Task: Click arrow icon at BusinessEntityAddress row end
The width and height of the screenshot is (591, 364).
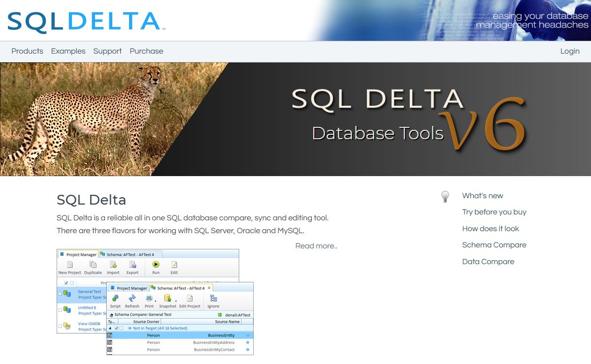Action: coord(248,342)
